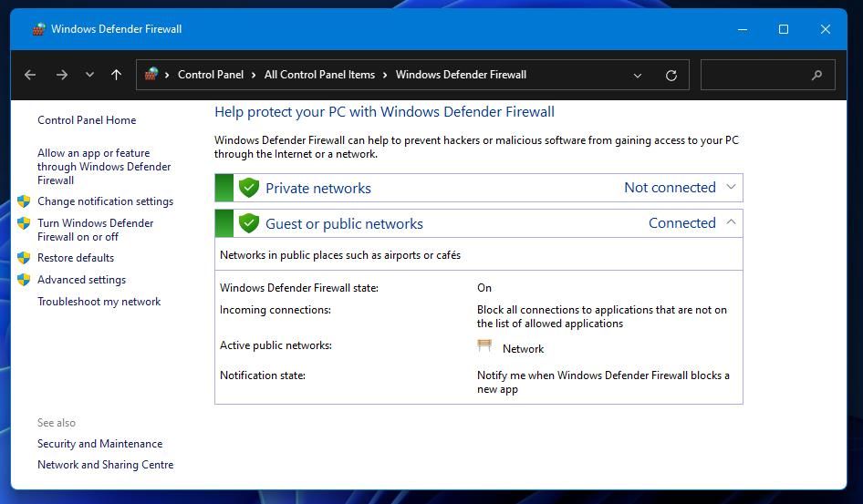Click the firewall icon in address bar
This screenshot has width=863, height=504.
point(151,74)
